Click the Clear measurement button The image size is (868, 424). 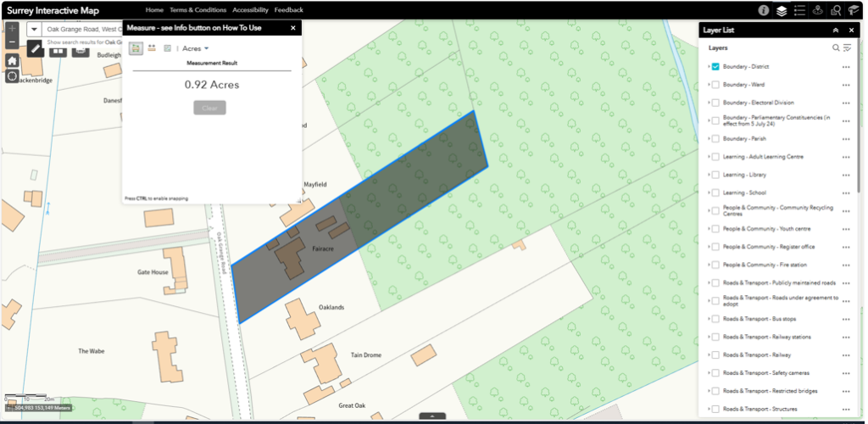209,108
